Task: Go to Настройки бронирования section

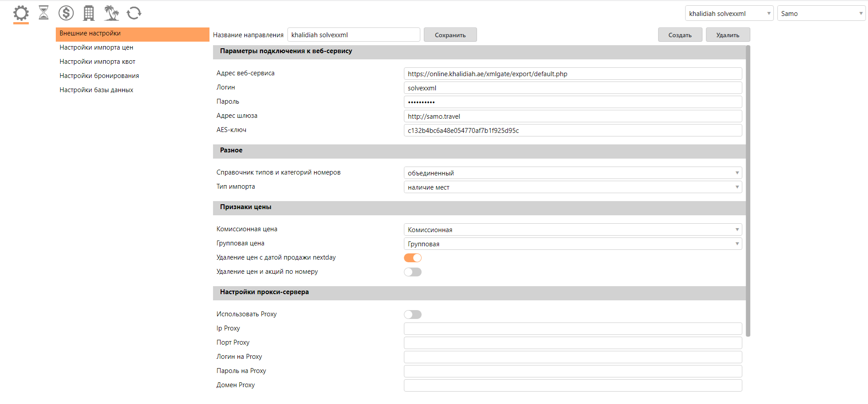Action: 99,76
